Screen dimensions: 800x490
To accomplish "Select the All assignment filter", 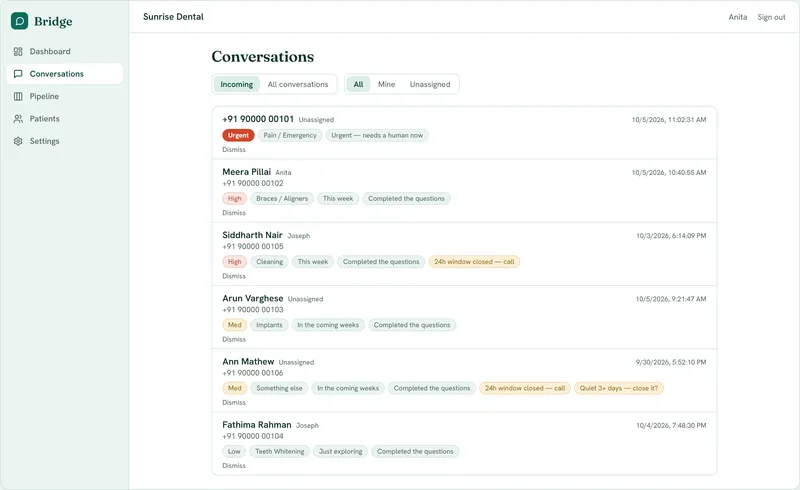I will click(x=359, y=84).
